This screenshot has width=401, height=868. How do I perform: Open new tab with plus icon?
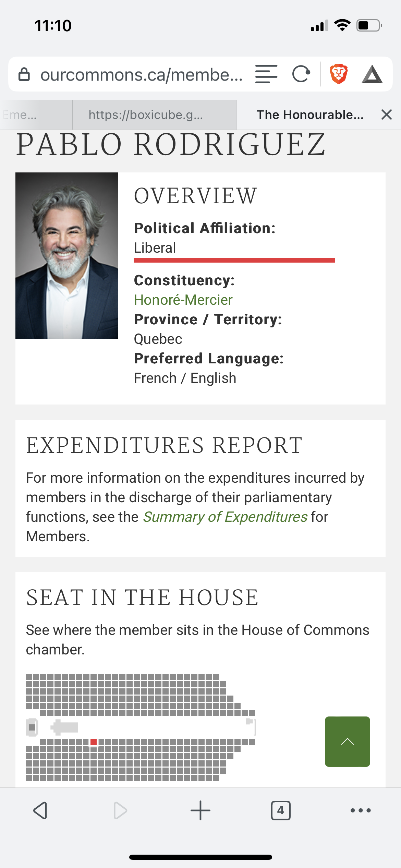coord(200,810)
